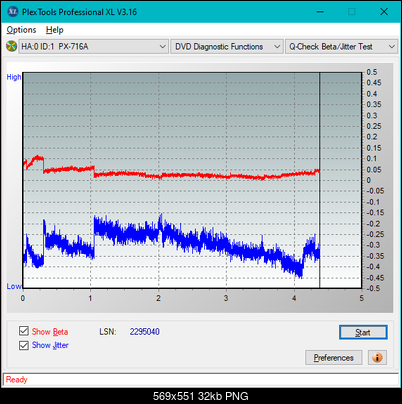Viewport: 402px width, 404px height.
Task: Minimize the PlexTools window
Action: click(x=320, y=12)
